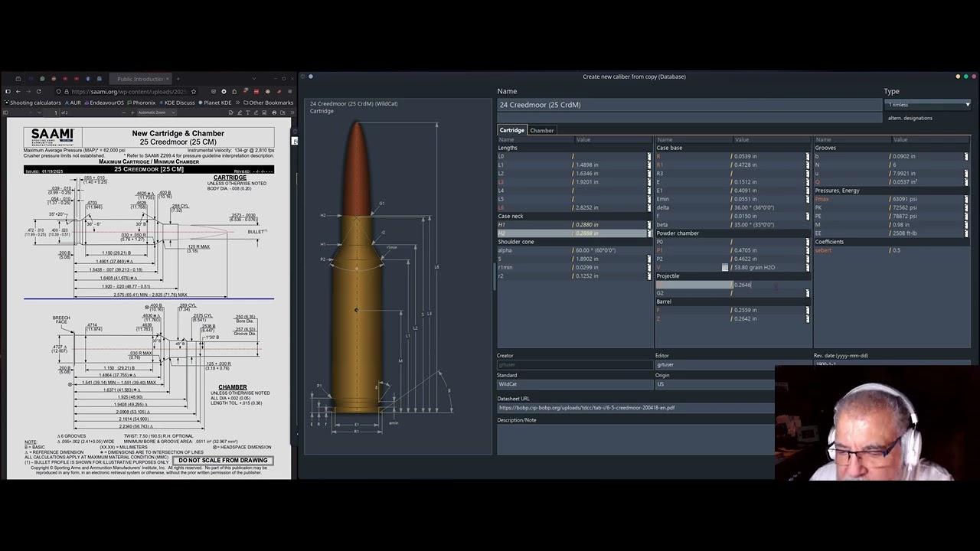This screenshot has height=551, width=980.
Task: Select the Cartridge tab
Action: point(511,130)
